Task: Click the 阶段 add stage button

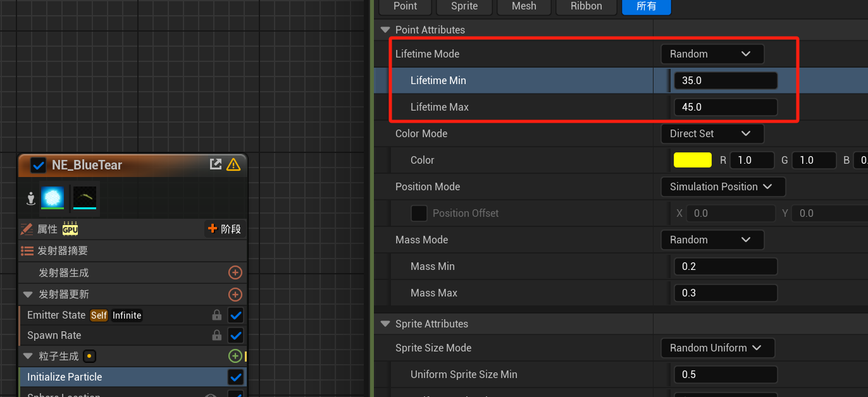Action: pos(225,229)
